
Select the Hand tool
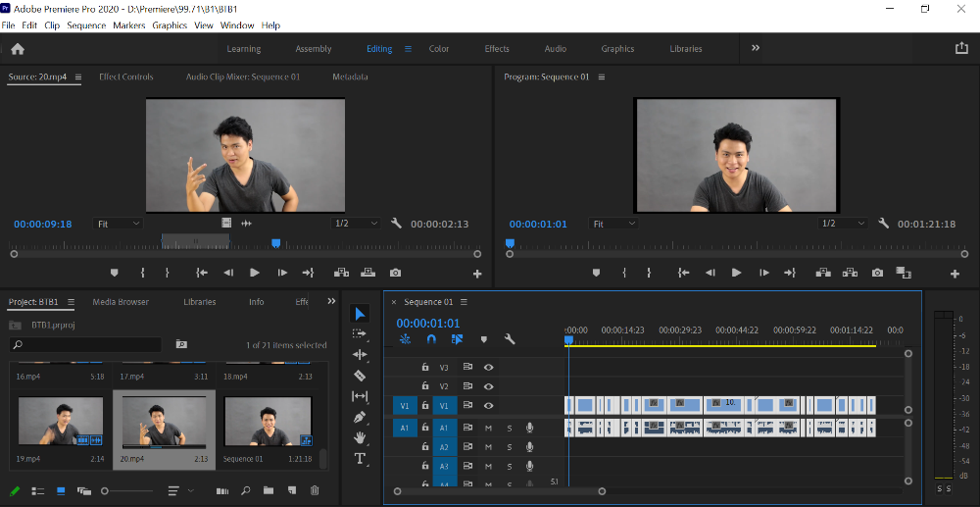(360, 437)
